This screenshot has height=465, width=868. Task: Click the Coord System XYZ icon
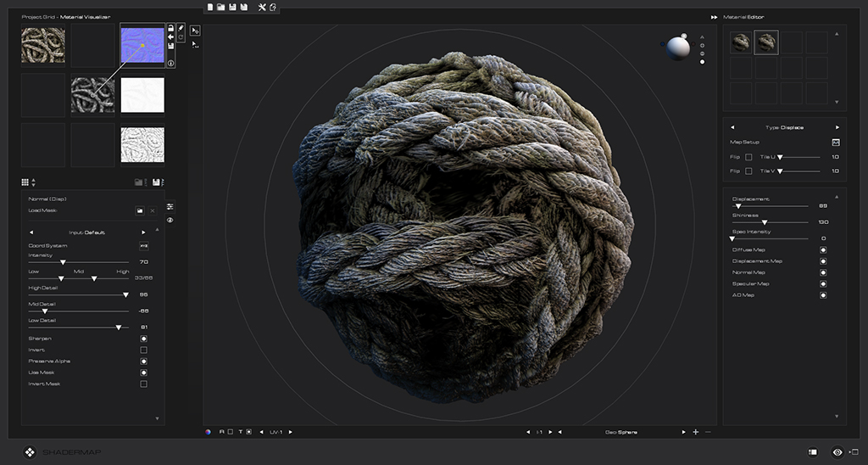click(143, 246)
